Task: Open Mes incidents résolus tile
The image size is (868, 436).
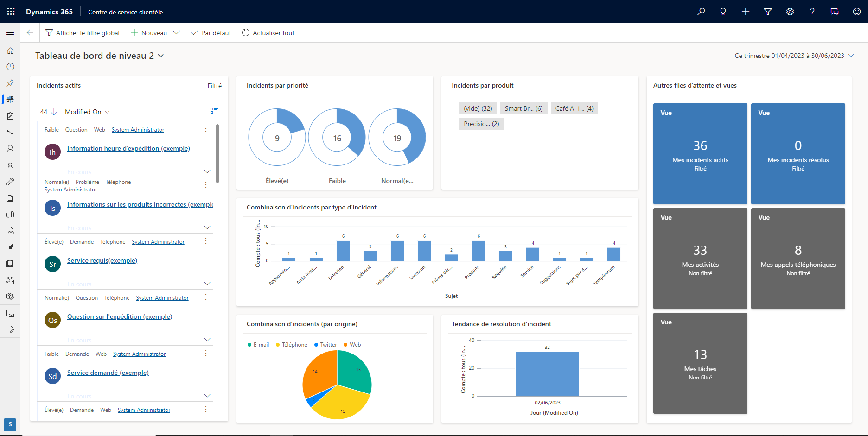Action: point(798,154)
